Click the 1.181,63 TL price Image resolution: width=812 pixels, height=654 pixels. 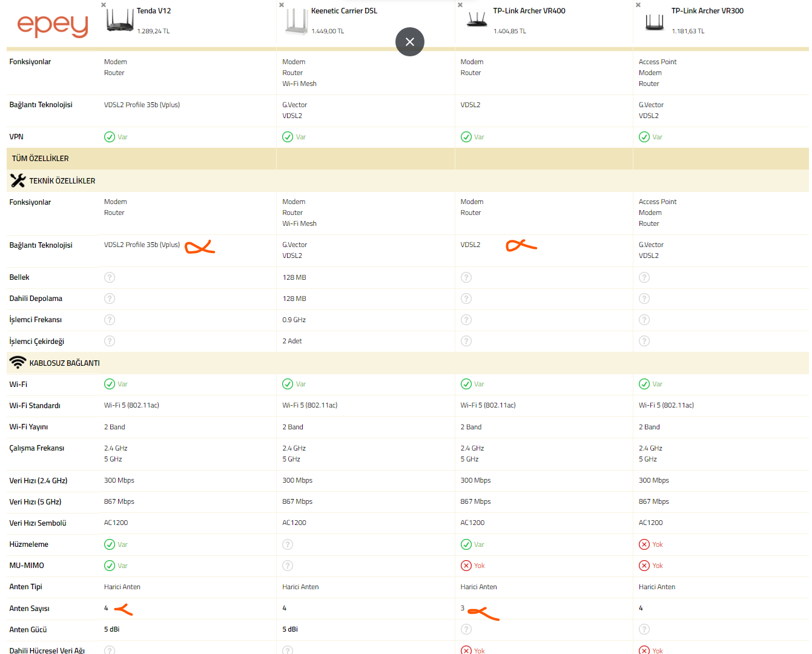pyautogui.click(x=688, y=31)
